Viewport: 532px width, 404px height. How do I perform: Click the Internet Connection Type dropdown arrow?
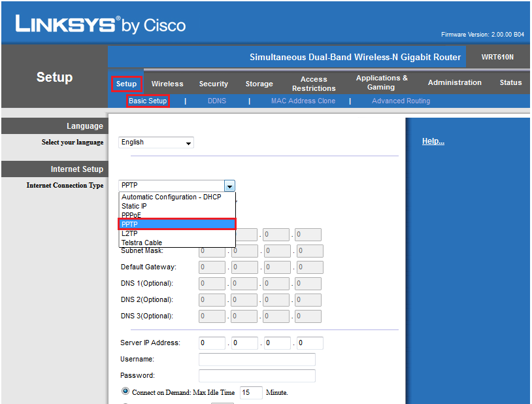(x=229, y=186)
